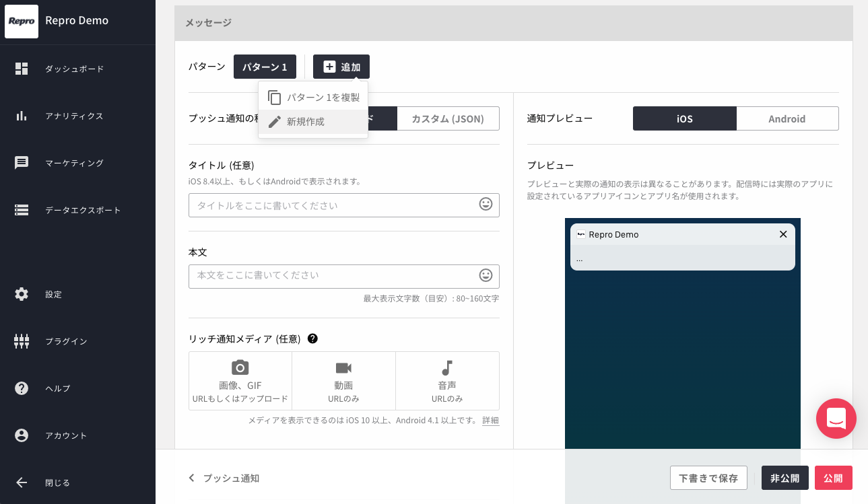Click the chevron before プッシュ通知
The image size is (868, 504).
192,478
